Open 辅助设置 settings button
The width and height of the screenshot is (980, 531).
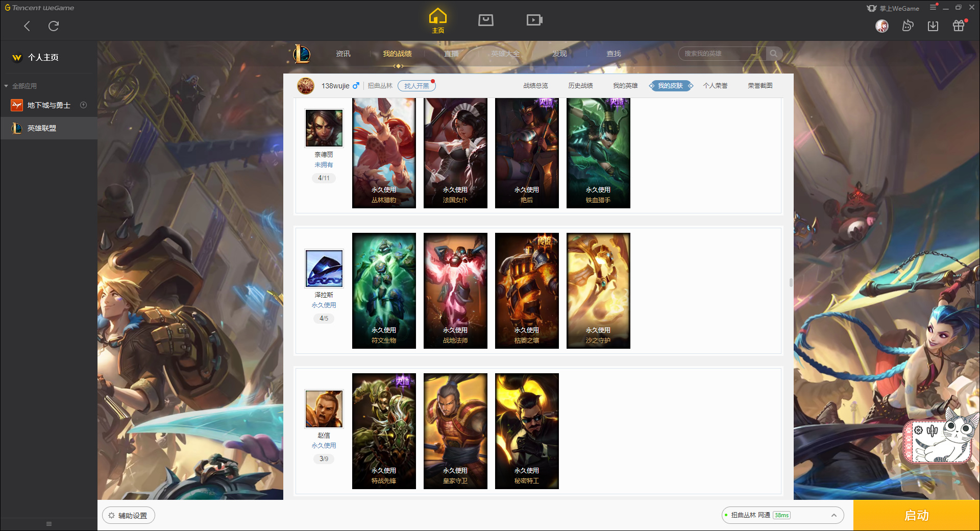(x=129, y=516)
